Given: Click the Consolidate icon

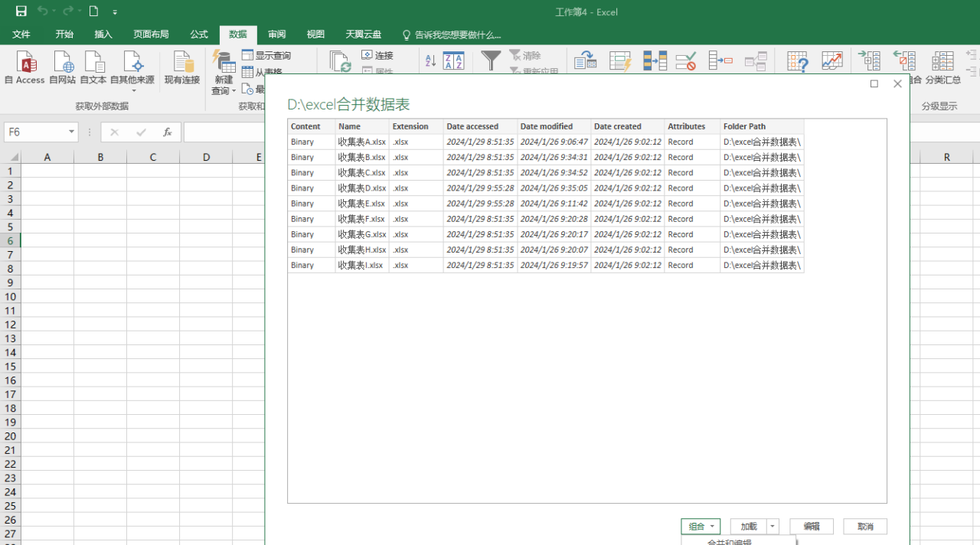Looking at the screenshot, I should 720,61.
